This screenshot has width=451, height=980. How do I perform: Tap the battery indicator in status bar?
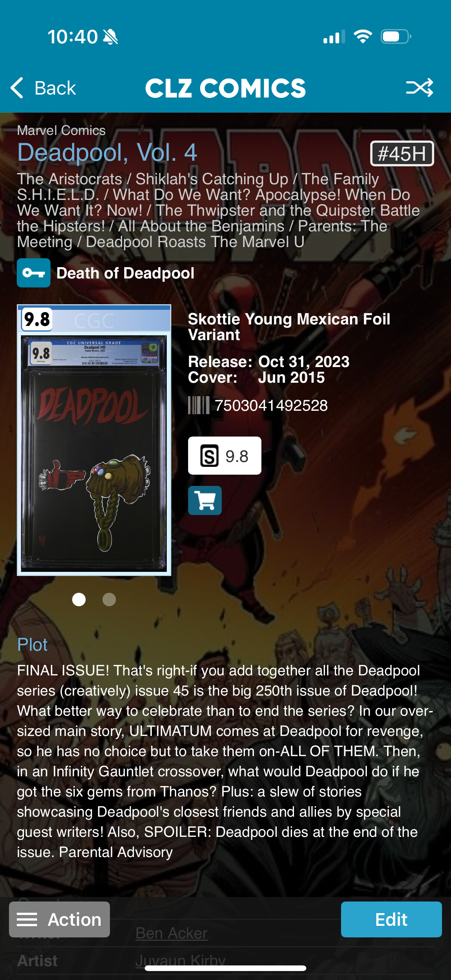[395, 37]
